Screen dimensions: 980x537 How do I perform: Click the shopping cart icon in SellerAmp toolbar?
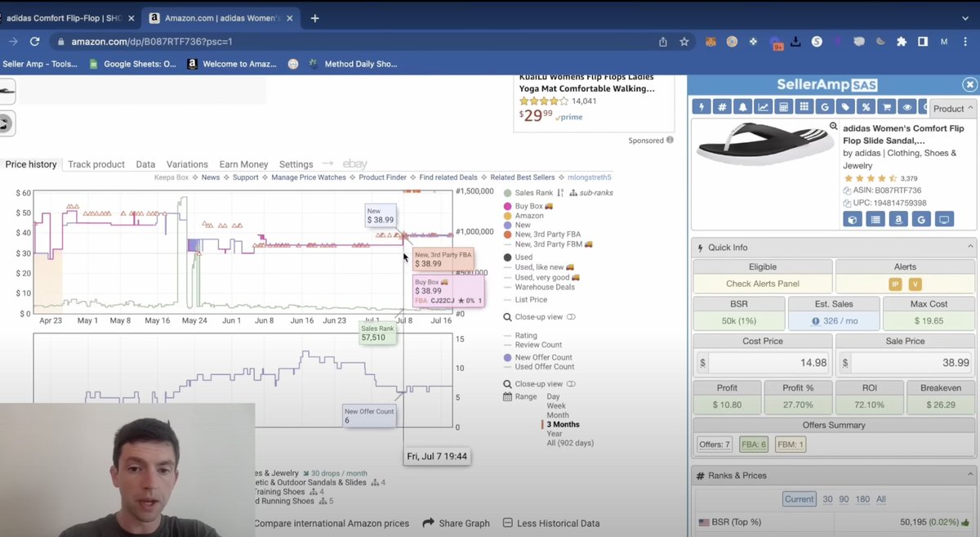[x=886, y=107]
